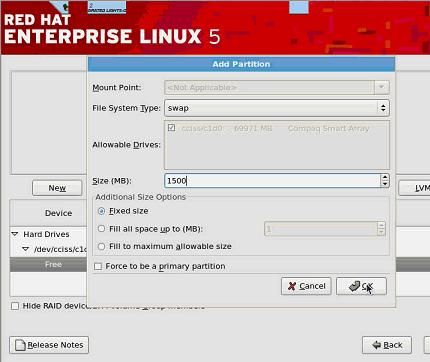Screen dimensions: 430x362
Task: Increase Size (MB) using the up arrow
Action: (x=385, y=177)
